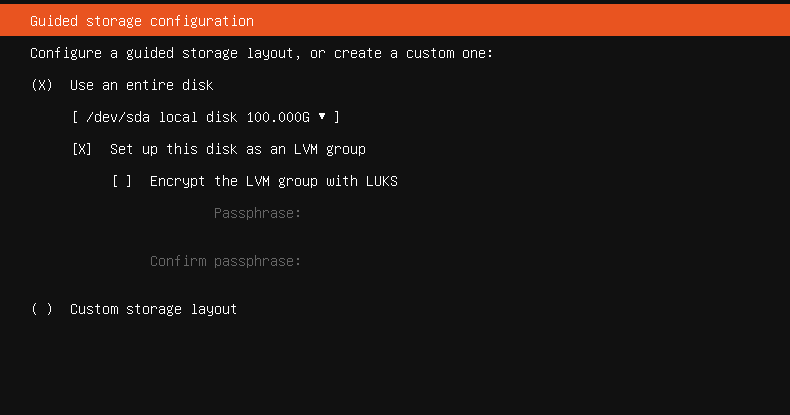Click the closing bracket of the disk selector
The image size is (790, 415).
click(337, 117)
